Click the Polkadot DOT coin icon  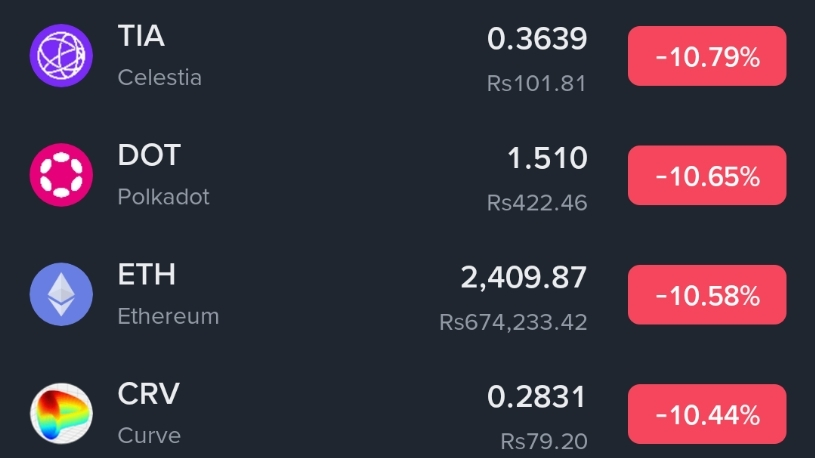tap(62, 176)
